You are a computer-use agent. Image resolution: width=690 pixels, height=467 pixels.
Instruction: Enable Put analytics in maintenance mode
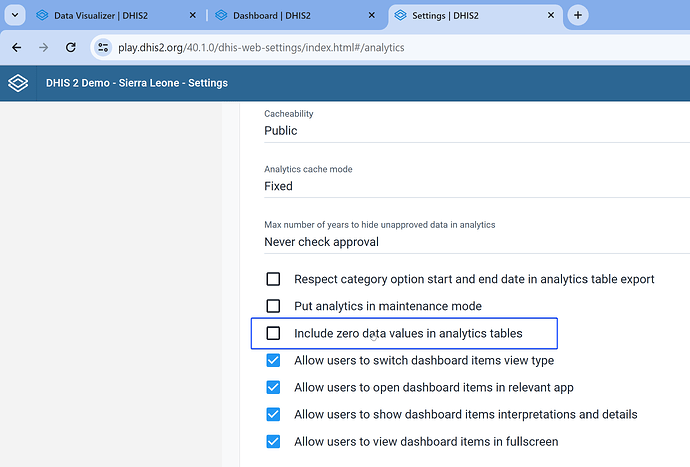pos(273,306)
